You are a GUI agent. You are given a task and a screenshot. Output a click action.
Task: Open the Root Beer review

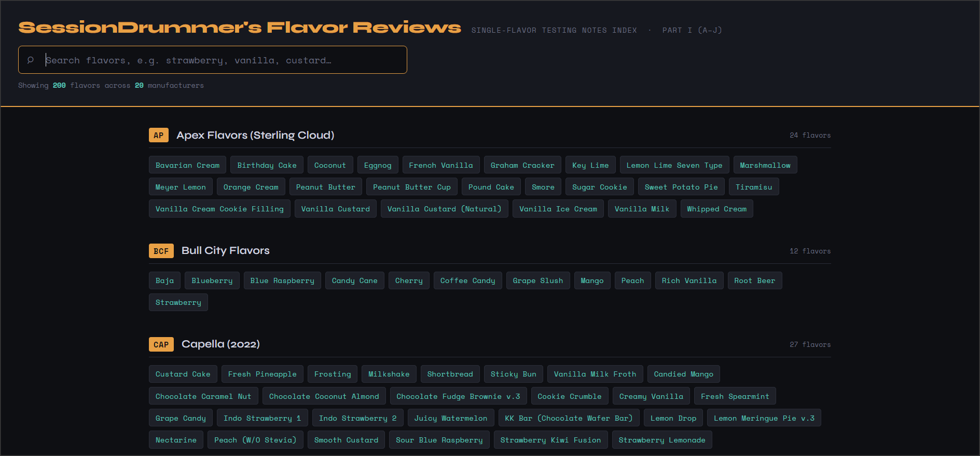(754, 280)
